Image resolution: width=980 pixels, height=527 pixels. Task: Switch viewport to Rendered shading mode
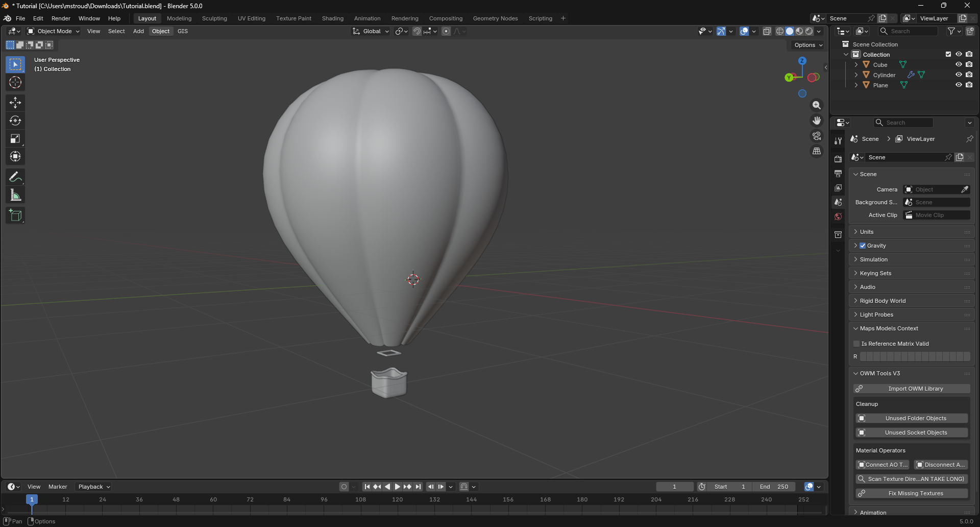tap(809, 31)
